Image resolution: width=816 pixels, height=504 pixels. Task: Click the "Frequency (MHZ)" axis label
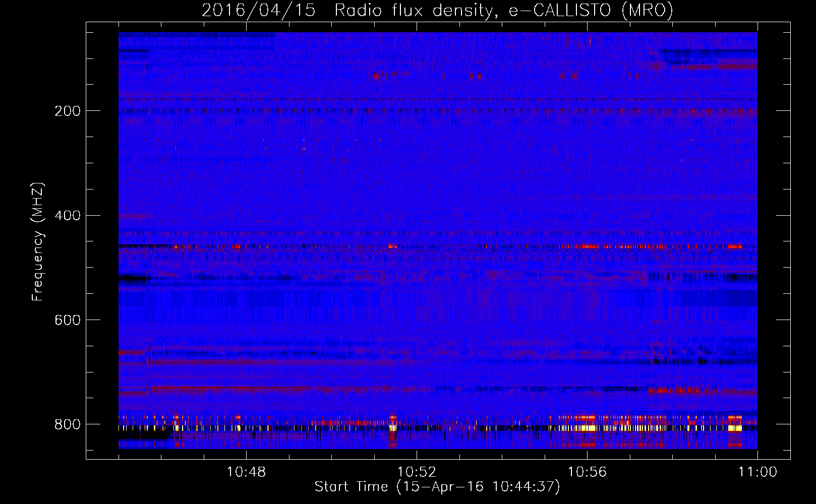point(37,242)
